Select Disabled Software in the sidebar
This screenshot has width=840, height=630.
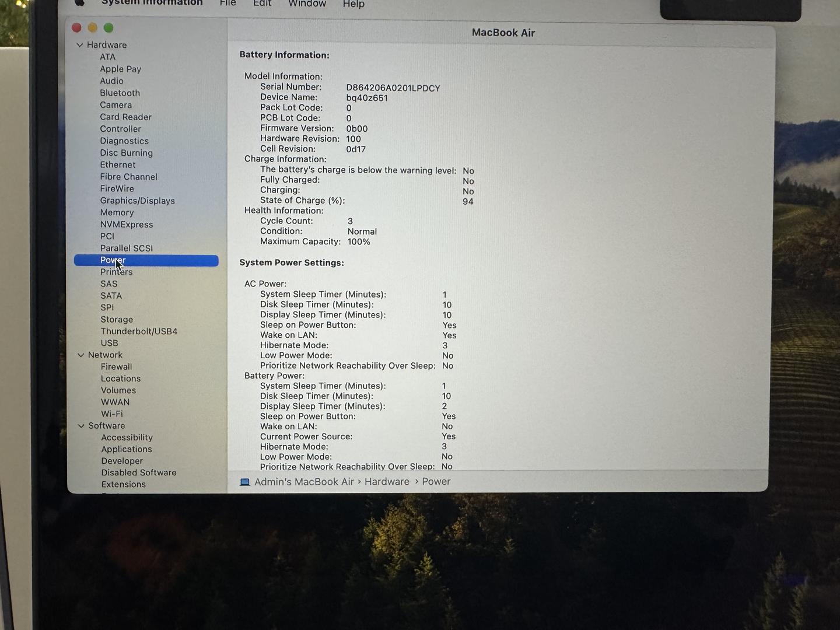(139, 473)
